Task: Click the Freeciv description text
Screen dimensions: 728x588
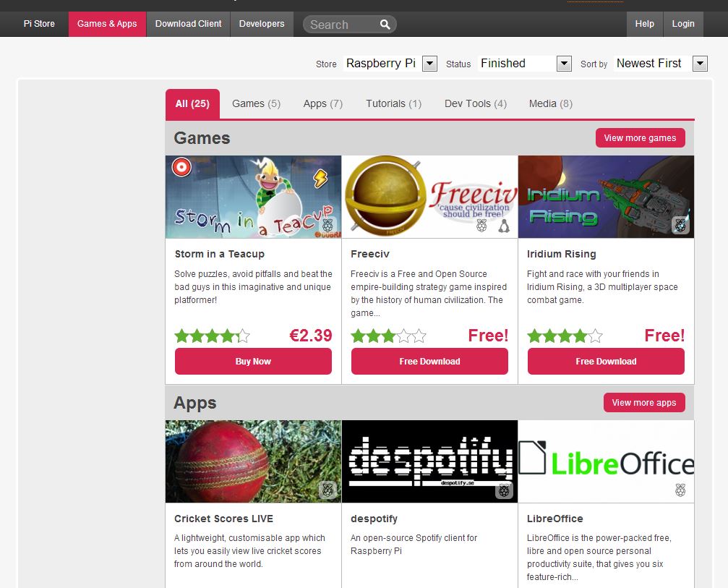Action: click(429, 294)
